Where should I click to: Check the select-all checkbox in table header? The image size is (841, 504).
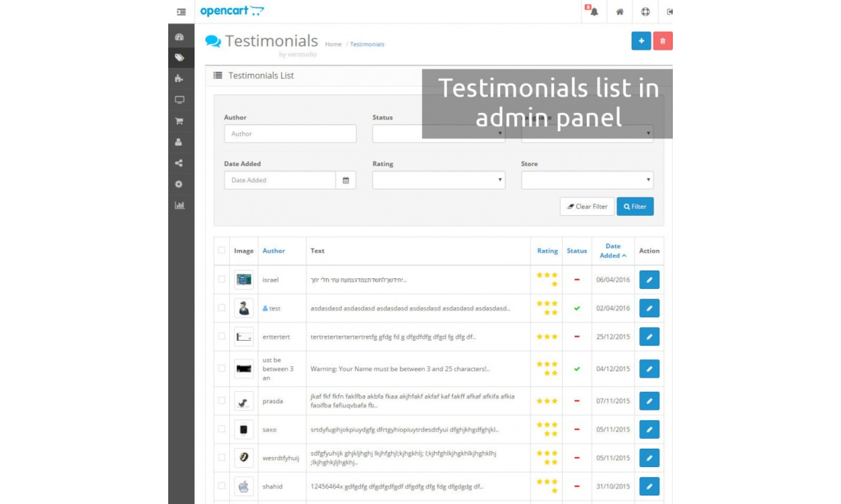click(x=221, y=250)
